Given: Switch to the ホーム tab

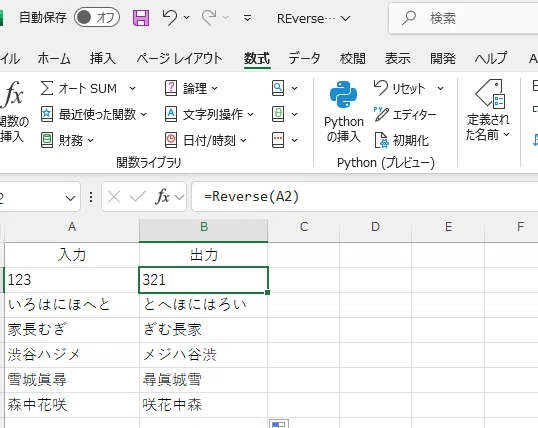Looking at the screenshot, I should pyautogui.click(x=54, y=58).
